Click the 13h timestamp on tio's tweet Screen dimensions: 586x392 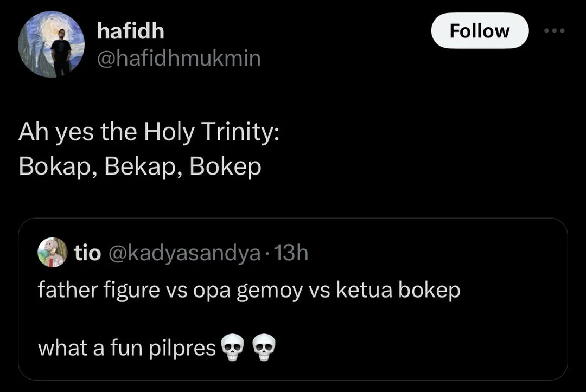(289, 253)
